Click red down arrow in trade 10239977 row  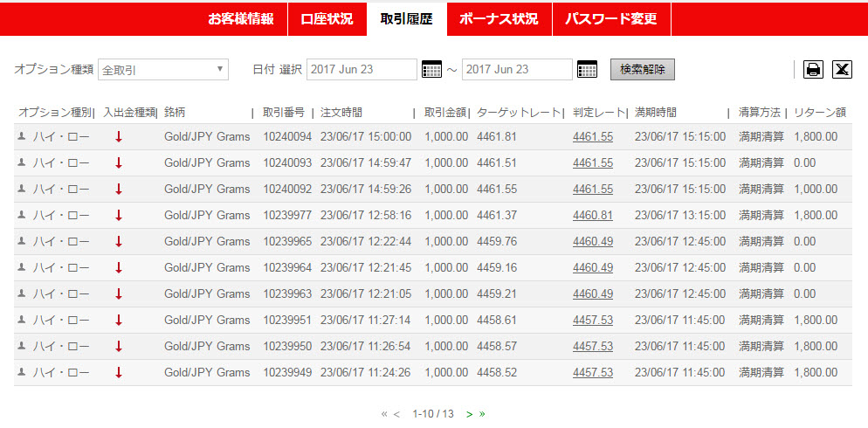[119, 216]
